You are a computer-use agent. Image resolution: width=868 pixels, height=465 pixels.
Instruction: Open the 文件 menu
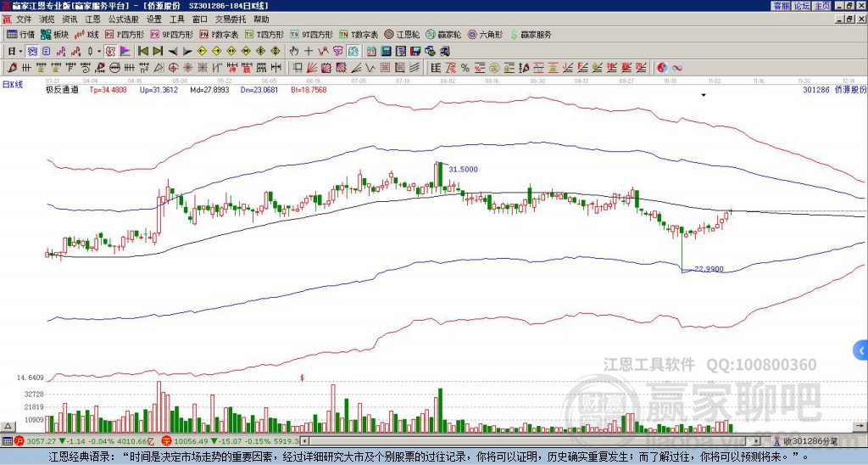[24, 20]
